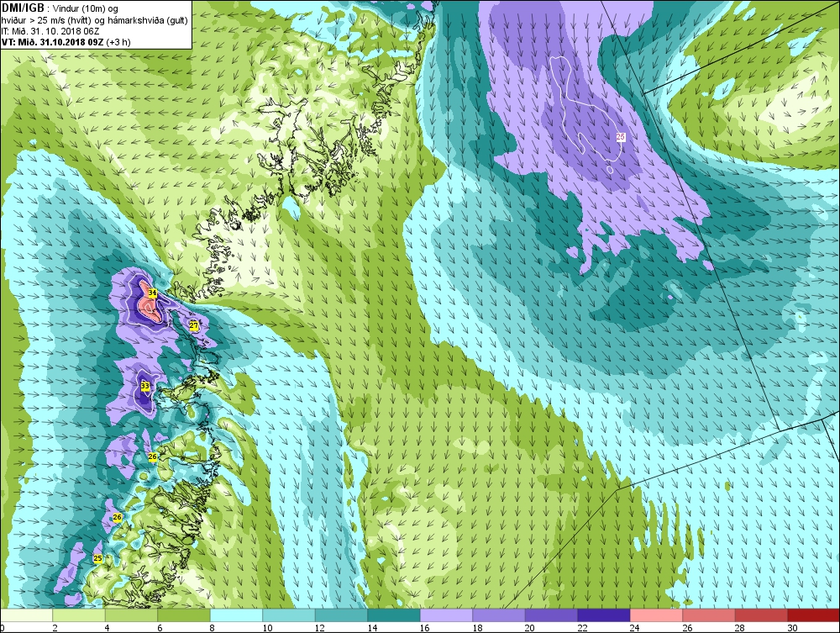This screenshot has height=633, width=840.
Task: Click the 'VT: Mið. 31.10.2018 09Z (+3 h)' line
Action: pos(66,42)
